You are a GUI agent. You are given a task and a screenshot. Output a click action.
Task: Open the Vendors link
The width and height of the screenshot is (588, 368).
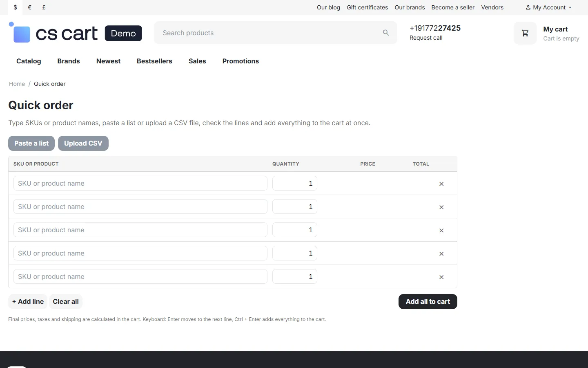(x=492, y=7)
